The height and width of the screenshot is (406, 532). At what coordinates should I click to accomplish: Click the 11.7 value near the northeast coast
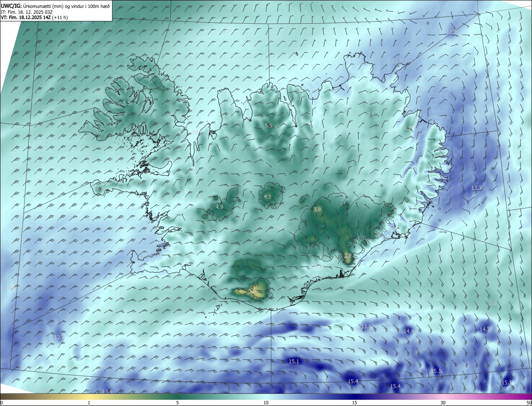click(x=397, y=61)
